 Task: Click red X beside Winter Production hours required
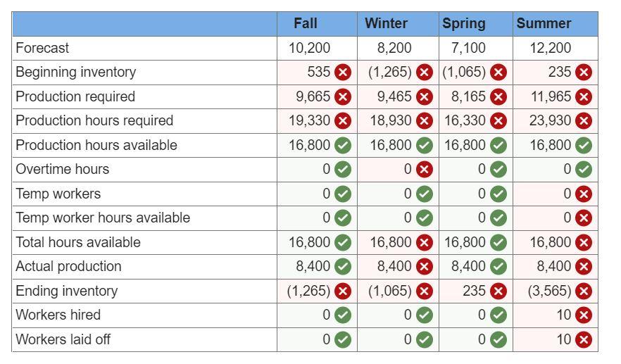coord(424,121)
